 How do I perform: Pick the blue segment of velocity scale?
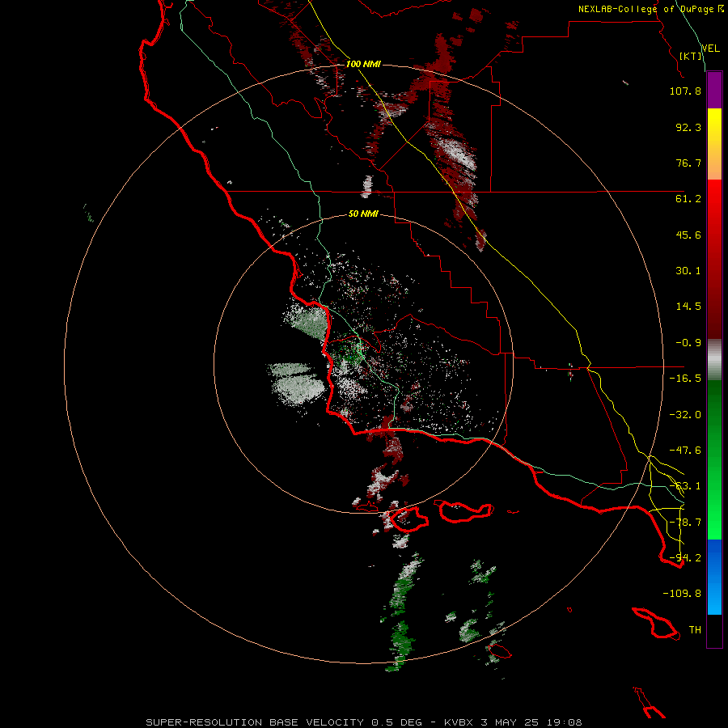coord(714,577)
